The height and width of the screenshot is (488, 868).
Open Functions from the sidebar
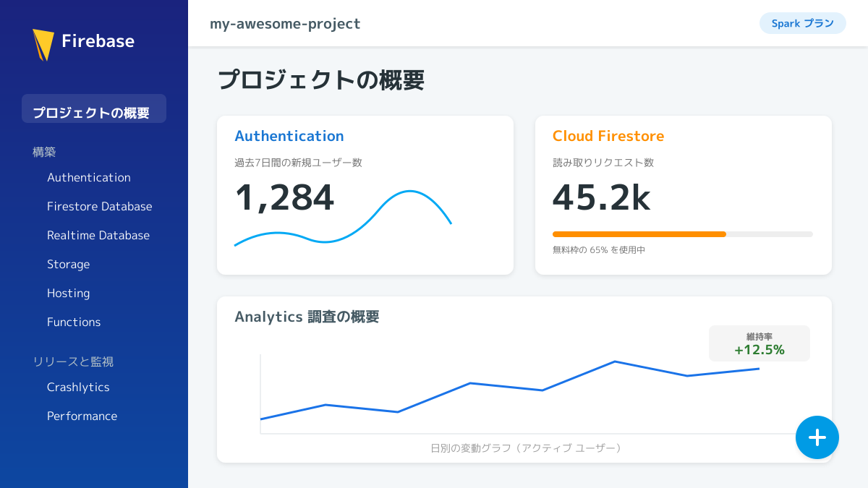tap(74, 322)
